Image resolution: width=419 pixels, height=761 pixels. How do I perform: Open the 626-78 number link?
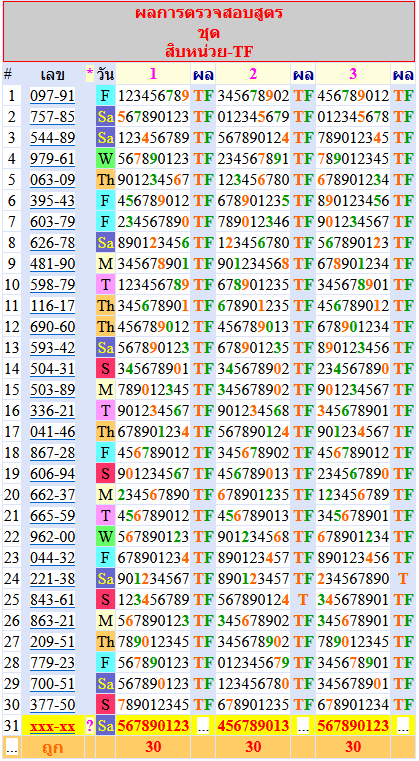tap(52, 243)
